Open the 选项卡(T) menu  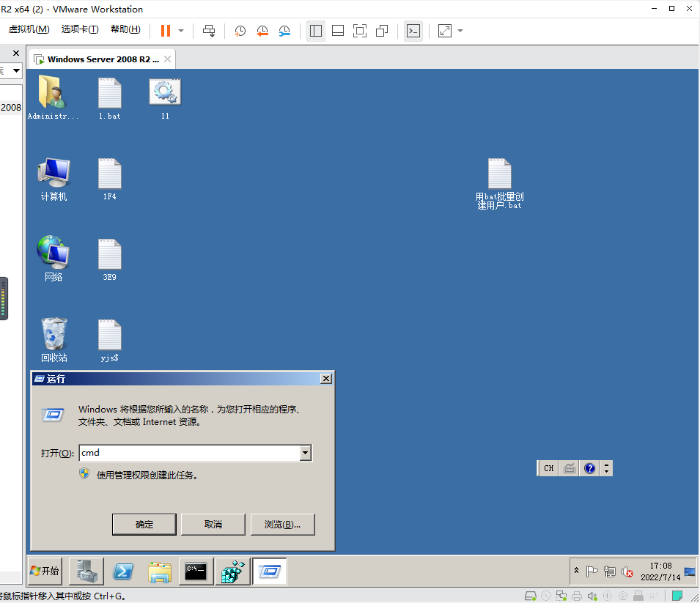click(80, 29)
